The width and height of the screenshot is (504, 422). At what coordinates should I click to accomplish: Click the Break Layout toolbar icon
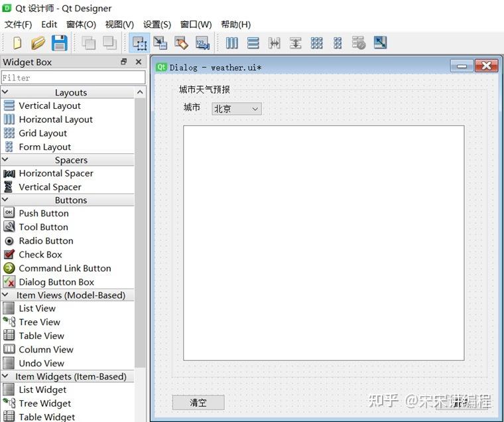point(359,42)
